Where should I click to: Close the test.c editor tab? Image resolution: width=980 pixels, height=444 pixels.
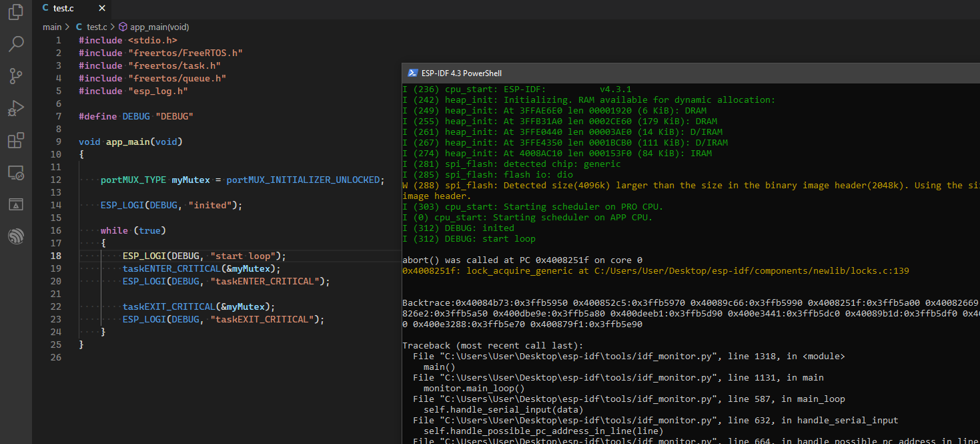tap(101, 8)
